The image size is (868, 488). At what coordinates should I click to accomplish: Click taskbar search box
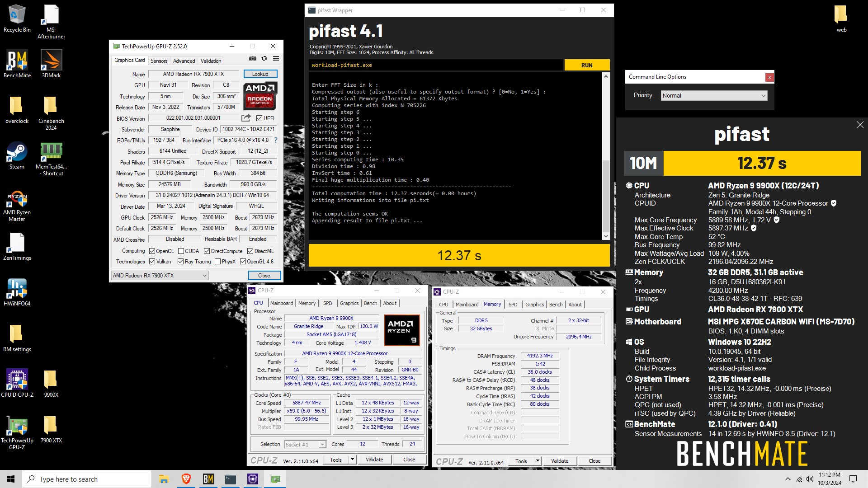pos(87,479)
